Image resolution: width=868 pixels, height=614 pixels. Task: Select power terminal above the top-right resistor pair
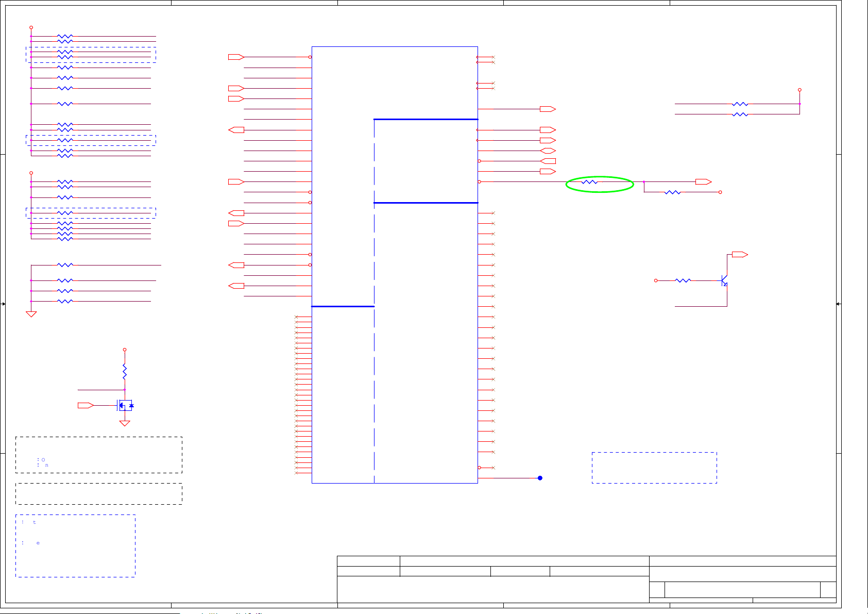tap(799, 90)
